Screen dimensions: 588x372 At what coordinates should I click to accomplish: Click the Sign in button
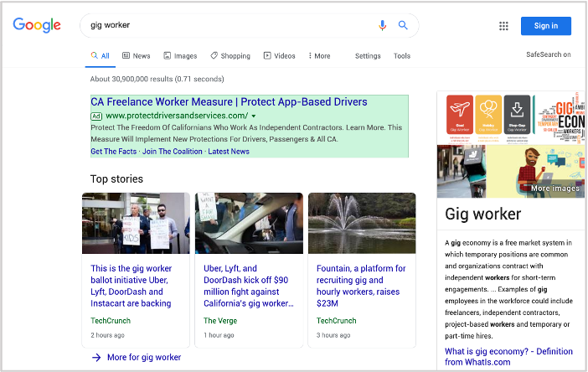tap(545, 26)
